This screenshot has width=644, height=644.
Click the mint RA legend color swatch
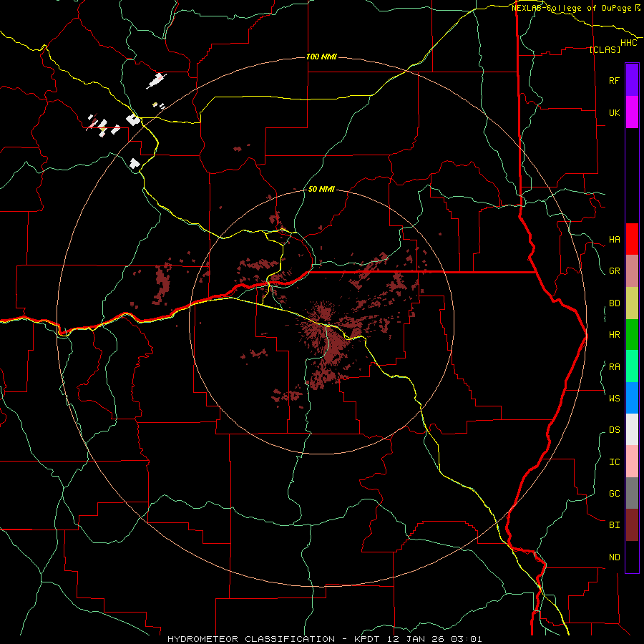[x=632, y=366]
